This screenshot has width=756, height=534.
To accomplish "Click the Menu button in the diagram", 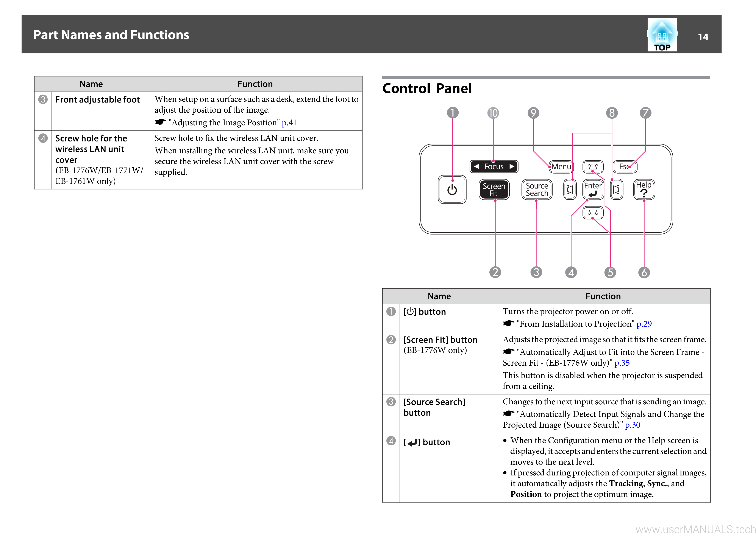I will (561, 166).
